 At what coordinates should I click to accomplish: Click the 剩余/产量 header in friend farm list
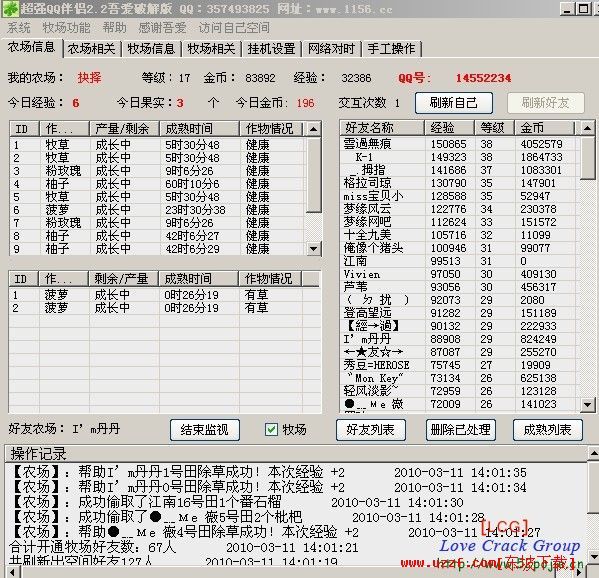123,278
